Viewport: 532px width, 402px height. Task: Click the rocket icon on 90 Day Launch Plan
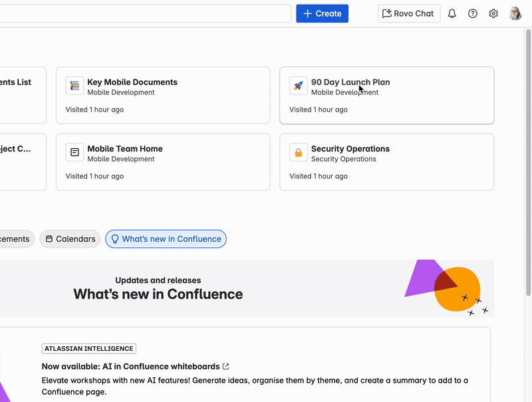(298, 86)
